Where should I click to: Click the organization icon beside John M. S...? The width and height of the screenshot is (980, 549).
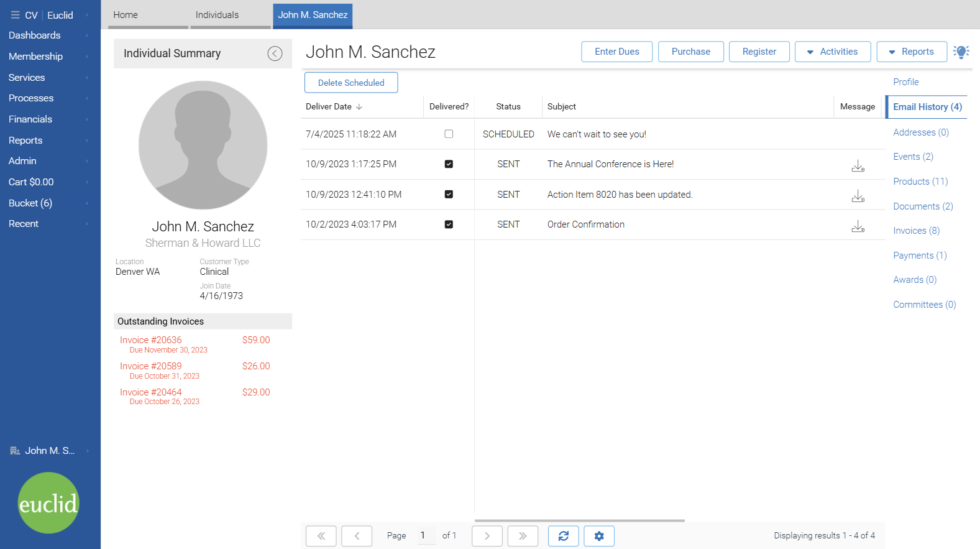tap(15, 451)
